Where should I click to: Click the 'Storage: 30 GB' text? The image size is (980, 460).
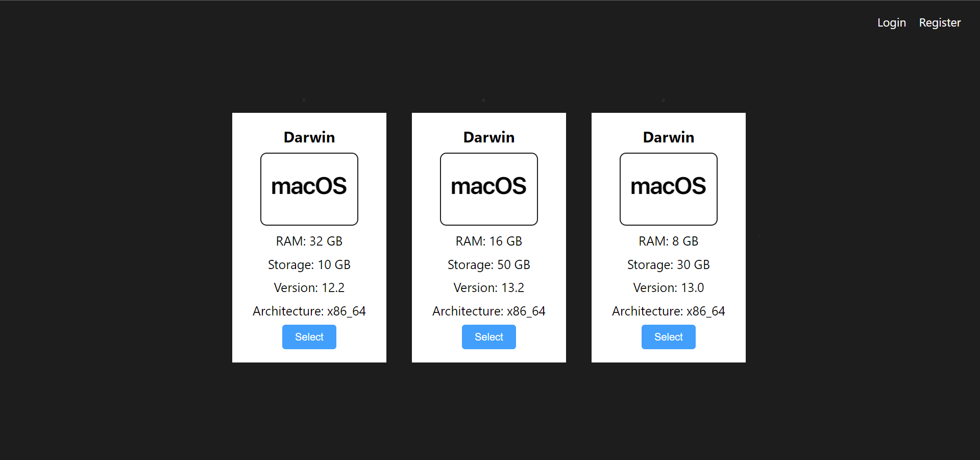(x=669, y=264)
